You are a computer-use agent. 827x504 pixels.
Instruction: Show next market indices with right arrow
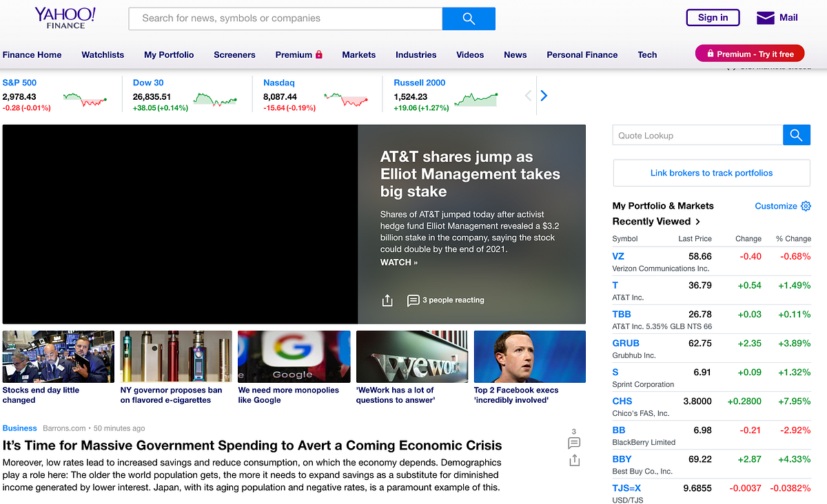[544, 96]
